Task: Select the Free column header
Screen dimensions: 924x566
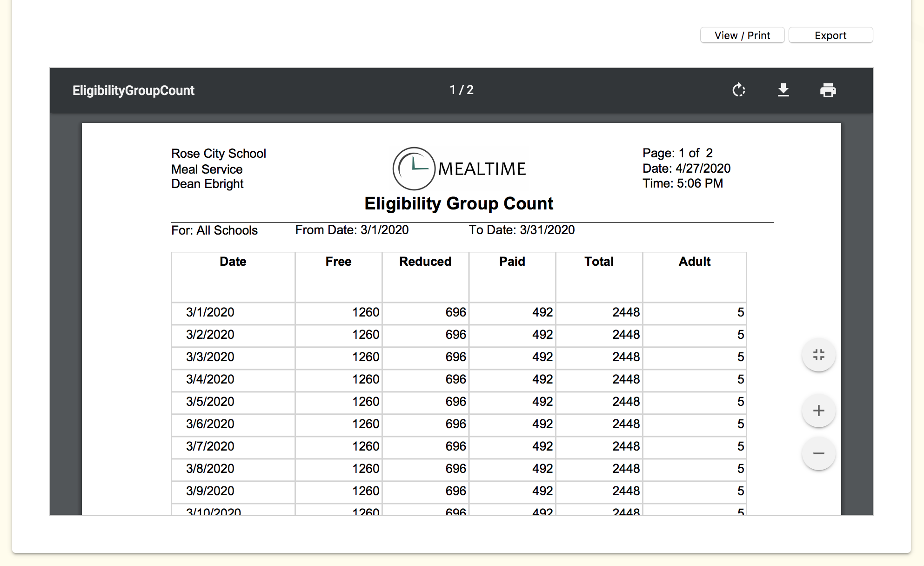Action: pyautogui.click(x=338, y=262)
